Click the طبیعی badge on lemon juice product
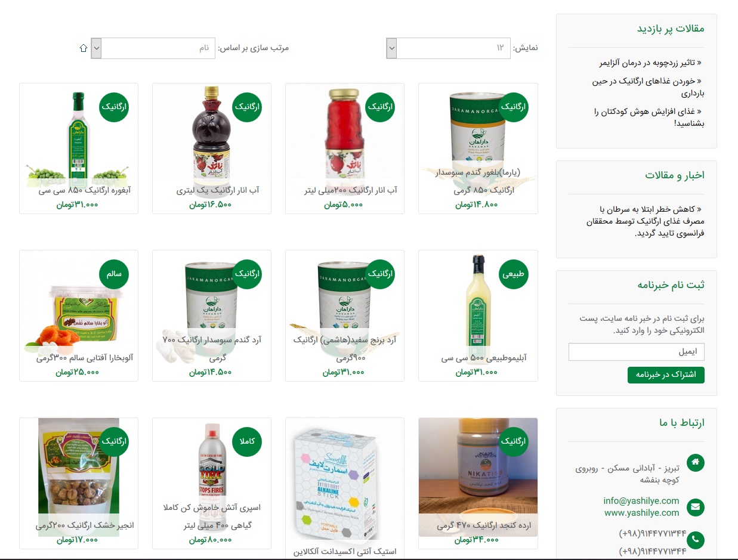This screenshot has width=738, height=560. pyautogui.click(x=514, y=274)
